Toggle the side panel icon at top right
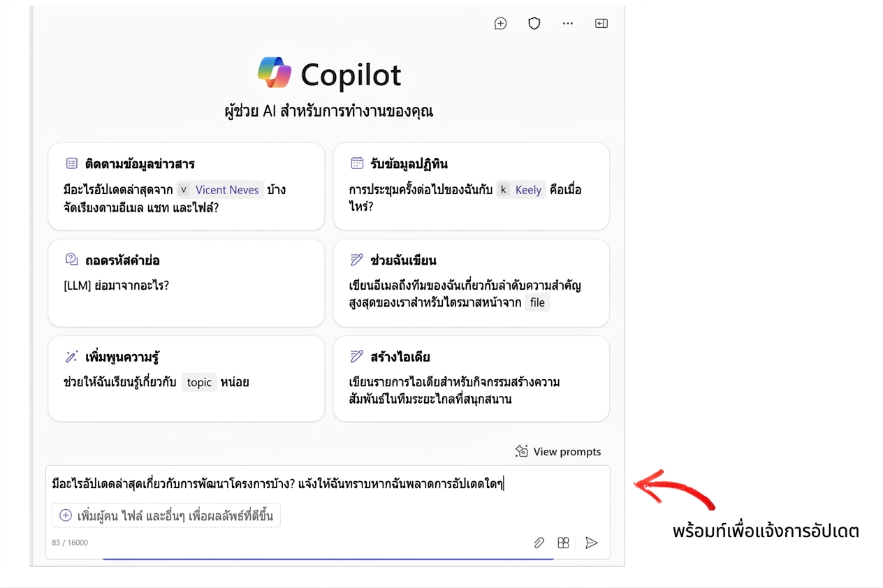The height and width of the screenshot is (588, 883). [601, 24]
